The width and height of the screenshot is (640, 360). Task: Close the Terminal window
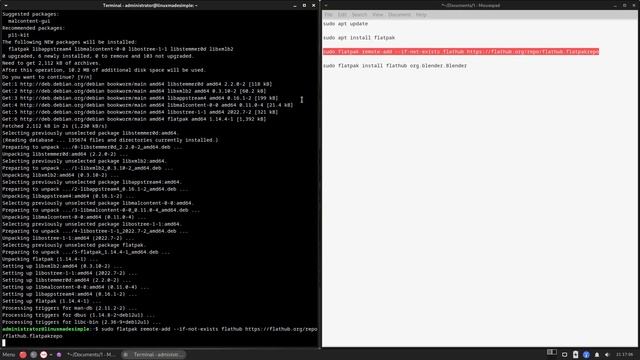313,6
